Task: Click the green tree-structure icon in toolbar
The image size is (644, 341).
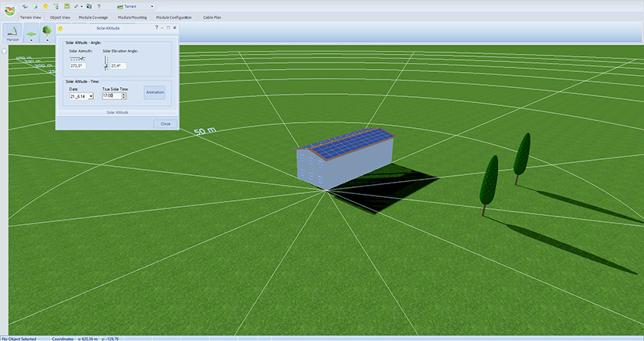Action: (x=56, y=7)
